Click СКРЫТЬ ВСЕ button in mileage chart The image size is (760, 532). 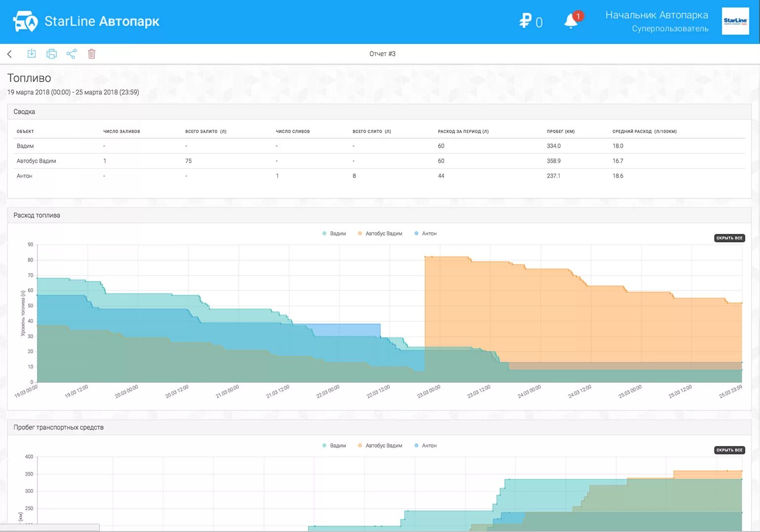click(x=729, y=450)
